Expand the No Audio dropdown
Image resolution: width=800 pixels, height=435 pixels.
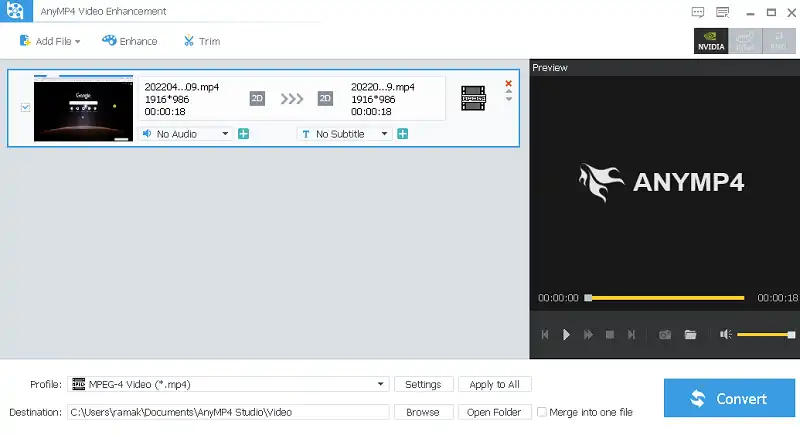click(225, 134)
